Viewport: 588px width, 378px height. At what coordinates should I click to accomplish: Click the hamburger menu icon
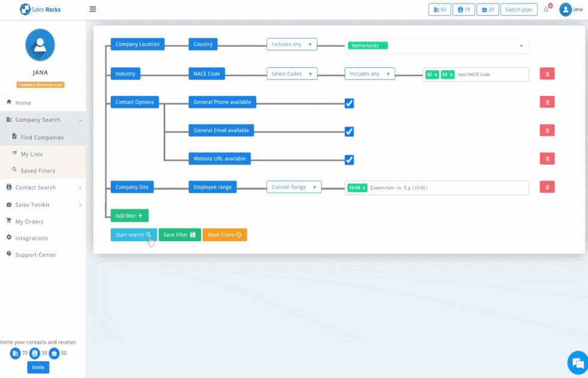[92, 9]
